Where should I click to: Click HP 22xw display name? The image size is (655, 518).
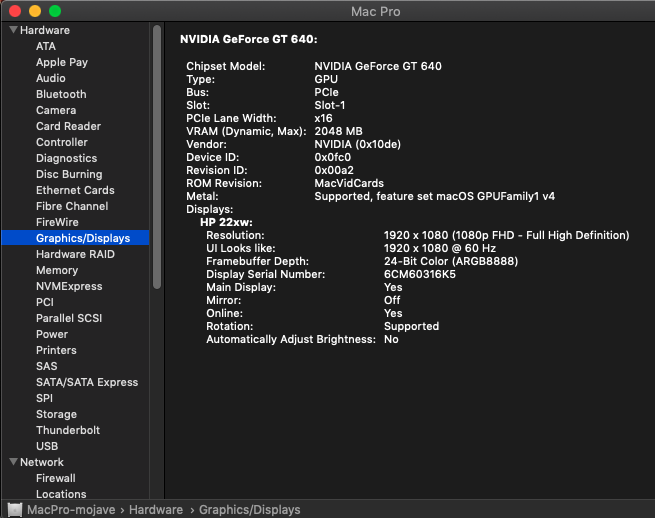tap(226, 222)
